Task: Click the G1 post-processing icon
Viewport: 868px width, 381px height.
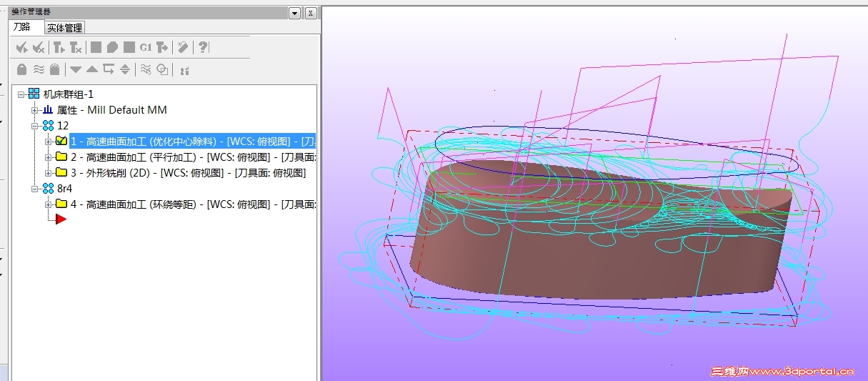Action: pos(146,47)
